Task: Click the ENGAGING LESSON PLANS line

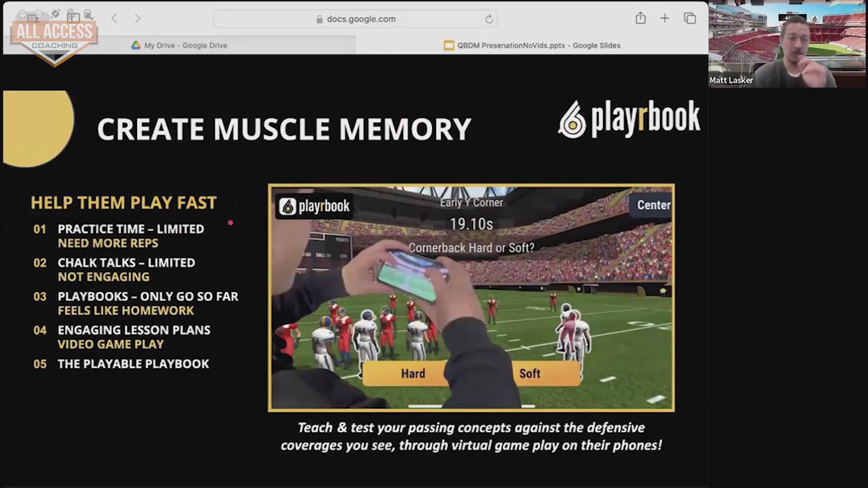Action: [134, 330]
